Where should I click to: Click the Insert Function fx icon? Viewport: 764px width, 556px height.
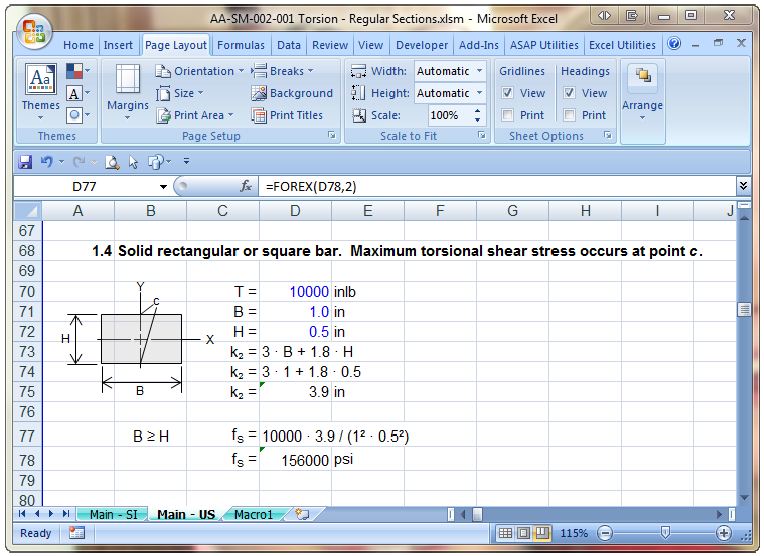[246, 186]
